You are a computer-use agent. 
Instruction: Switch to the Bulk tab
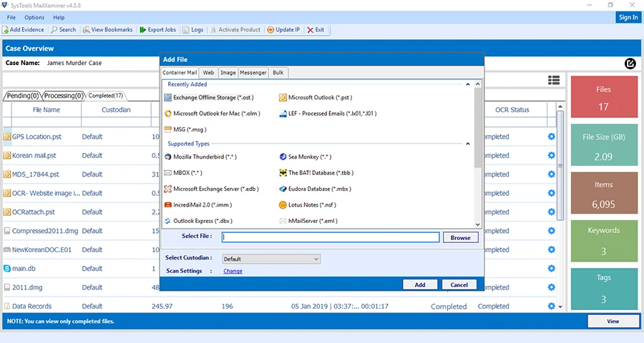pos(278,73)
